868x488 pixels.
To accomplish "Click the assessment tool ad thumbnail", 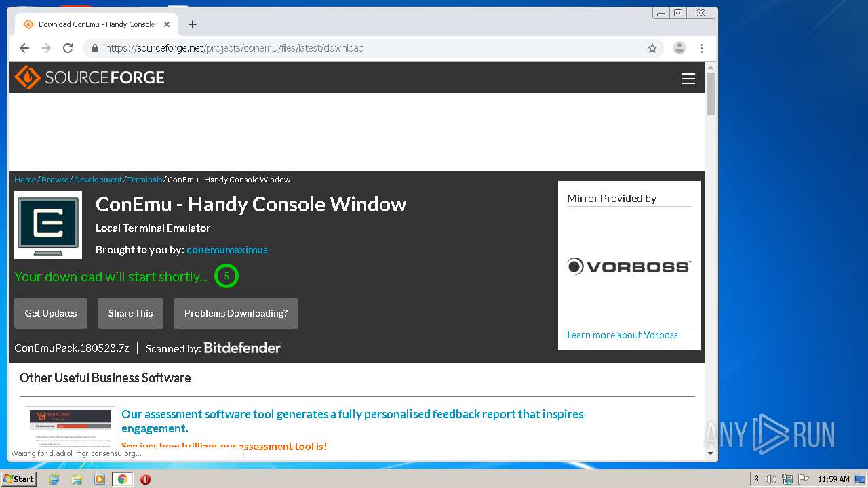I will tap(71, 427).
